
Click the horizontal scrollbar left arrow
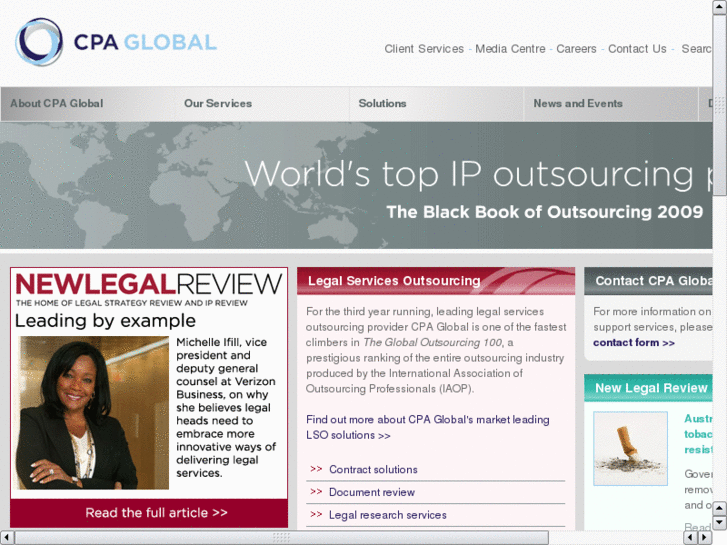coord(6,538)
